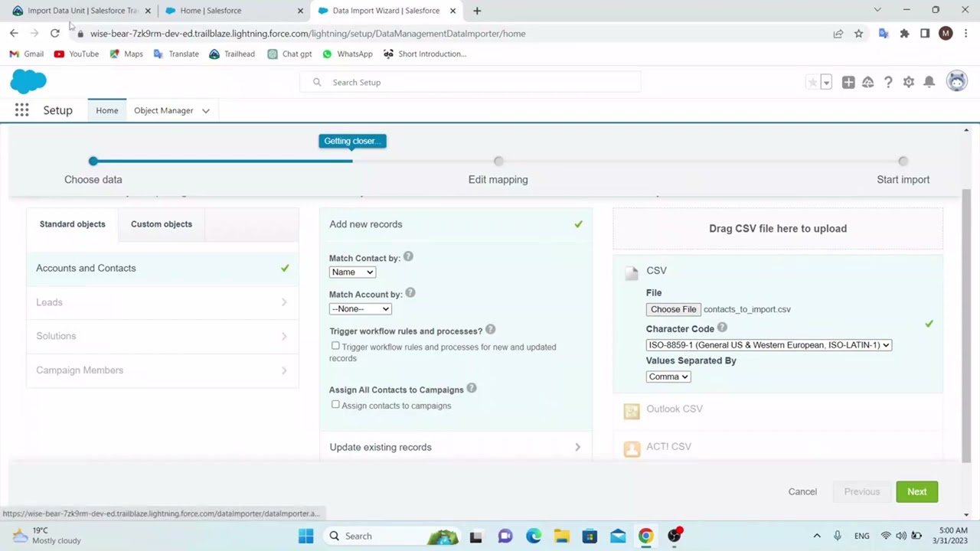
Task: Click the Start import step marker
Action: click(x=903, y=161)
